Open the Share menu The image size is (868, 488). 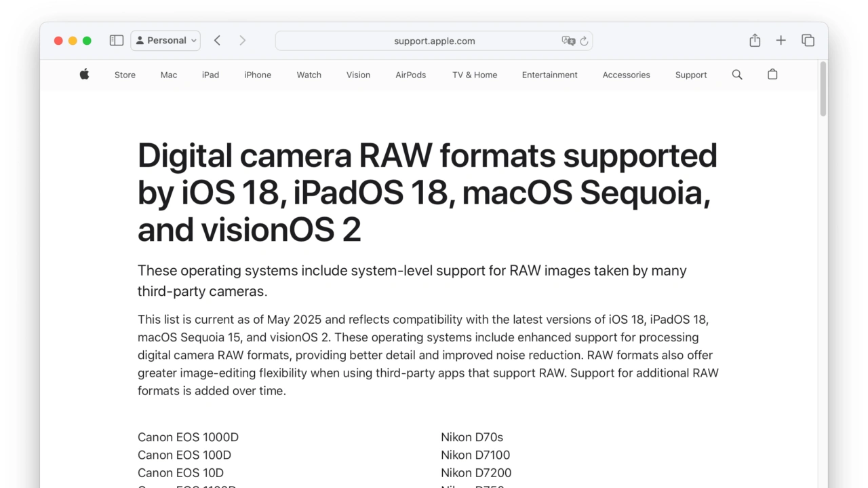tap(755, 41)
